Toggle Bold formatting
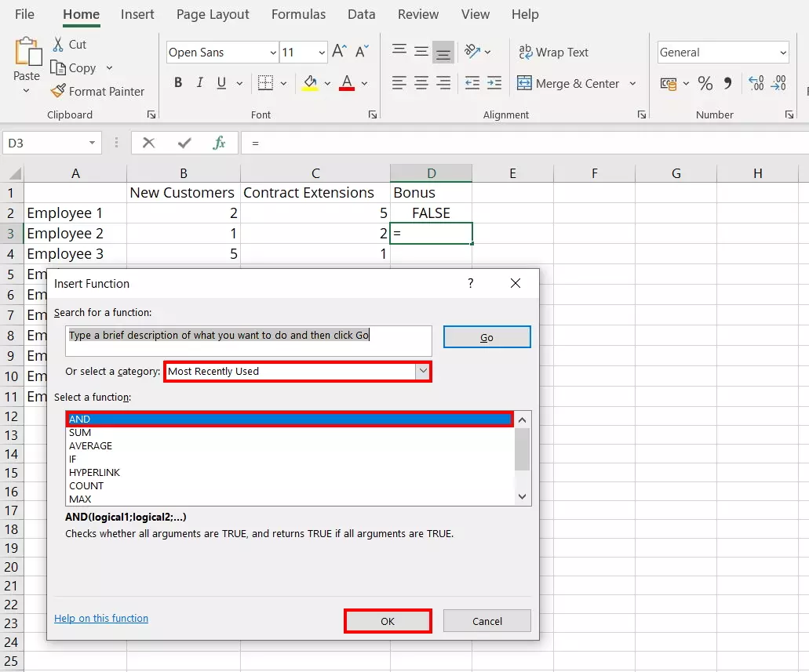This screenshot has width=809, height=672. coord(178,82)
